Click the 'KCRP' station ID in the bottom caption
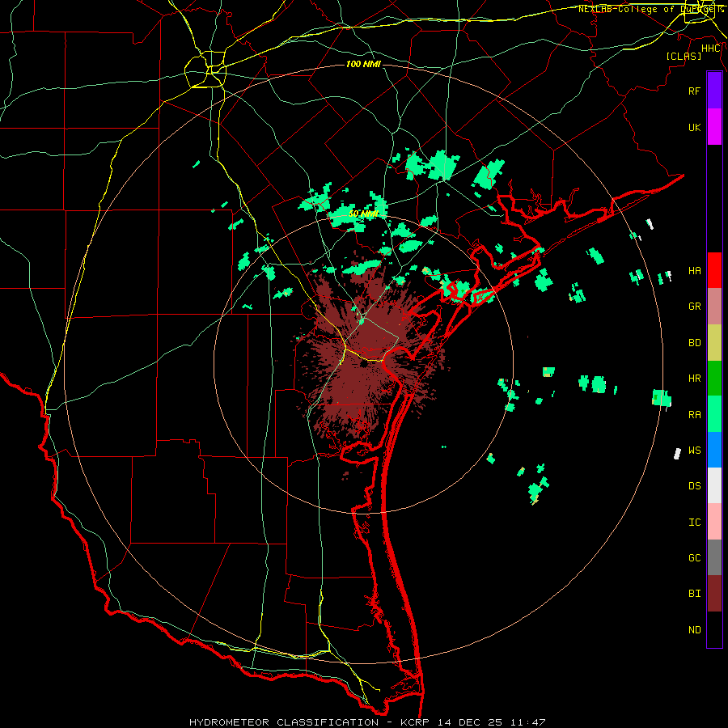This screenshot has height=728, width=728. click(417, 722)
